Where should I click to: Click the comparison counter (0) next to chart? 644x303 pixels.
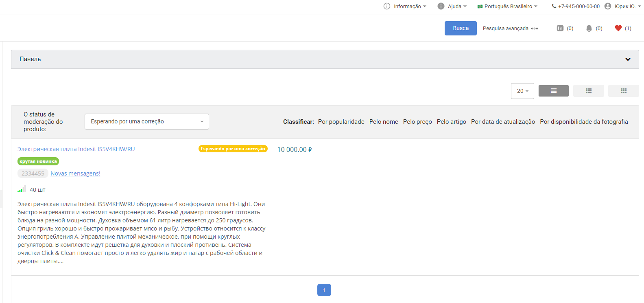pos(570,28)
